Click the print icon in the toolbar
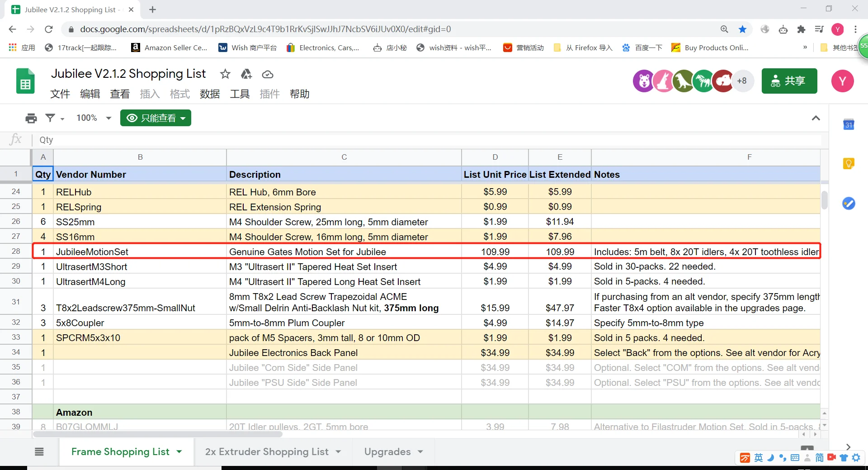This screenshot has width=868, height=470. [x=31, y=118]
